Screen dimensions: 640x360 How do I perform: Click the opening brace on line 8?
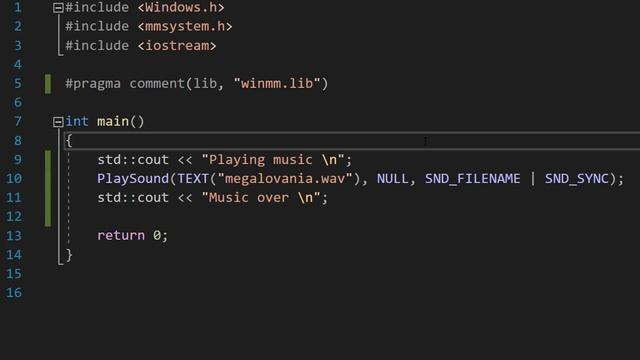point(69,140)
